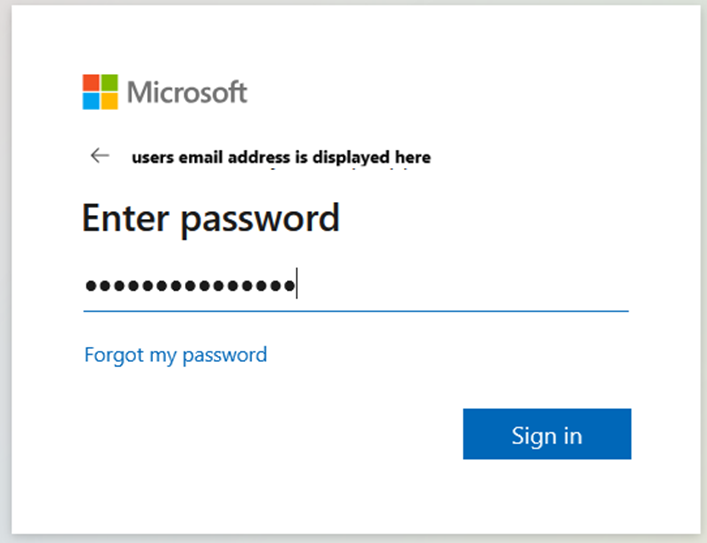Click the yellow square of the logo

(109, 101)
